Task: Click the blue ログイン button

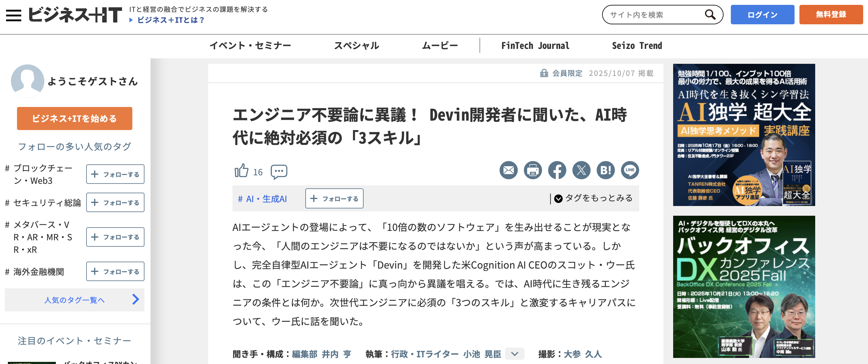Action: pyautogui.click(x=762, y=15)
